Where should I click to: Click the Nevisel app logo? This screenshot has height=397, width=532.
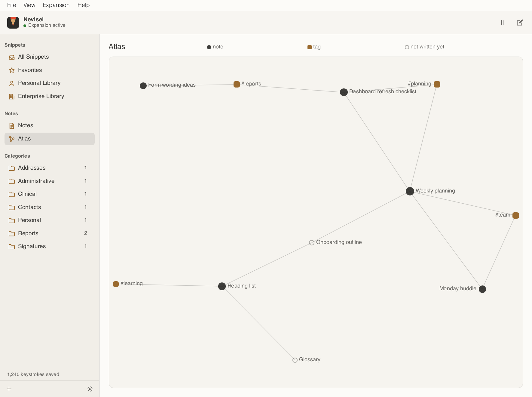(x=13, y=23)
